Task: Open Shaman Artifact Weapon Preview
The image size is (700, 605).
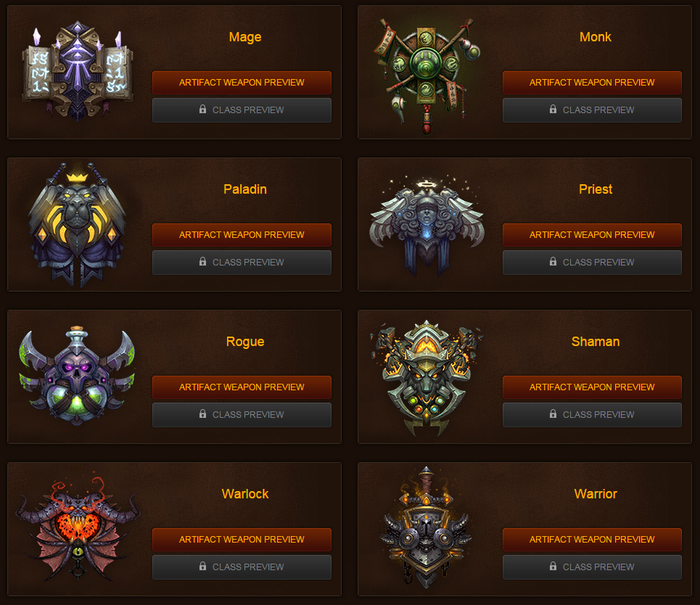Action: (x=592, y=387)
